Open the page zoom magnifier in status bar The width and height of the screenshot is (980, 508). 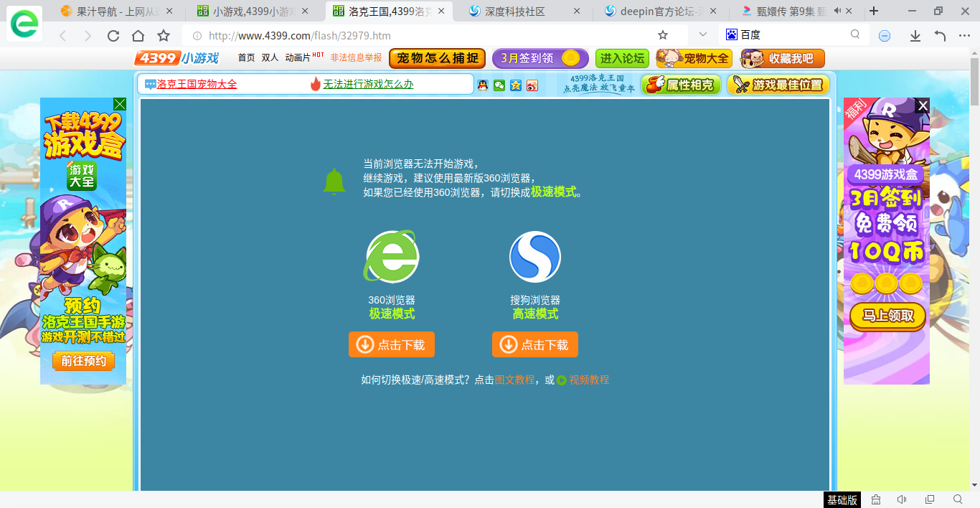pyautogui.click(x=958, y=499)
